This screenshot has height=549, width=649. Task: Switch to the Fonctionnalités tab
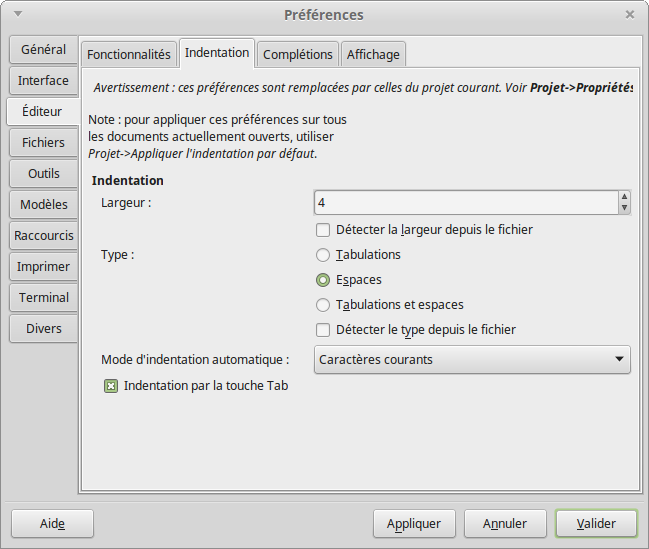tap(129, 54)
